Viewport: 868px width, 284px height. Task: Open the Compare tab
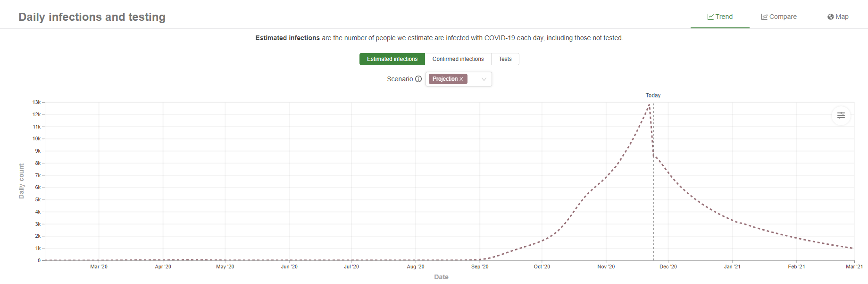pos(783,17)
